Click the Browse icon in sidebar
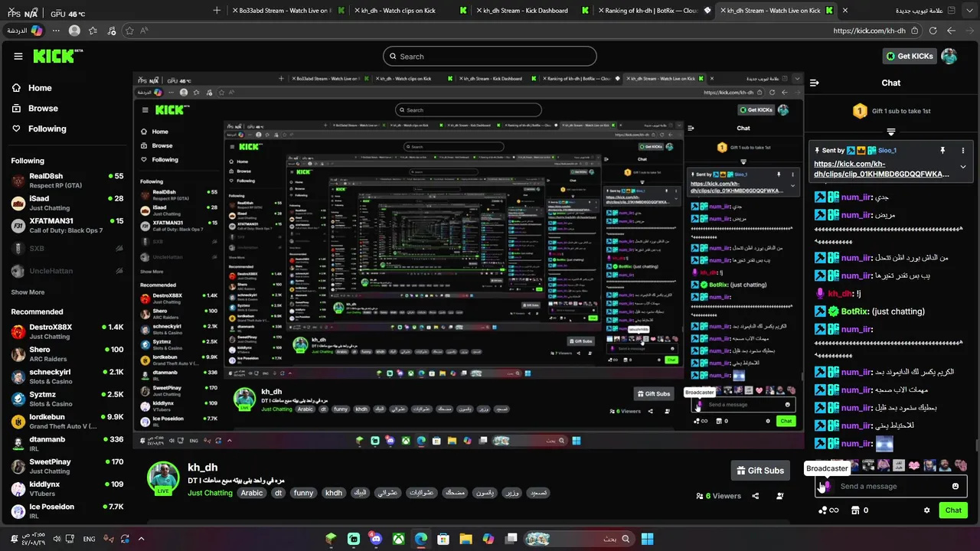The height and width of the screenshot is (551, 980). 16,109
